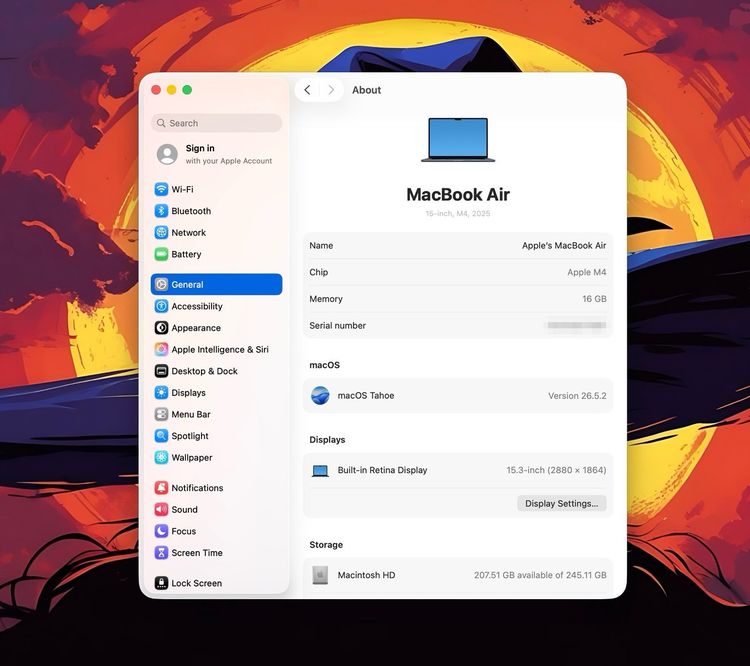
Task: Open Screen Time hourglass icon
Action: point(161,553)
